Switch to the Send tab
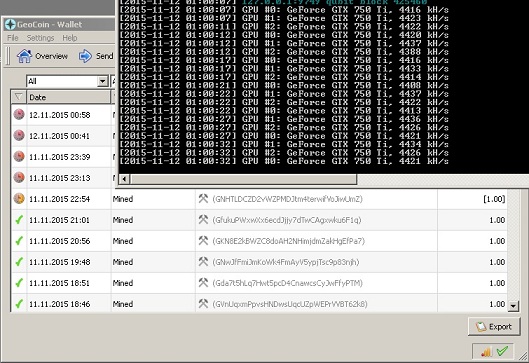This screenshot has height=363, width=529. (96, 56)
